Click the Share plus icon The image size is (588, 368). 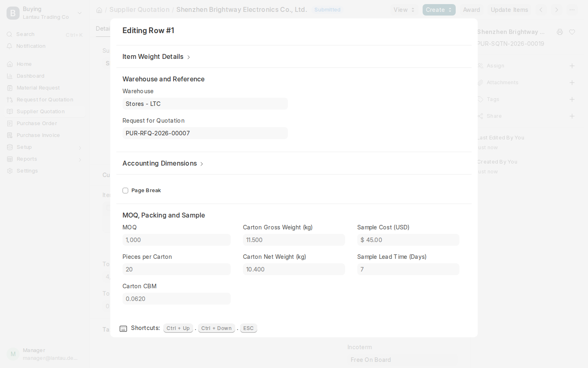coord(572,116)
